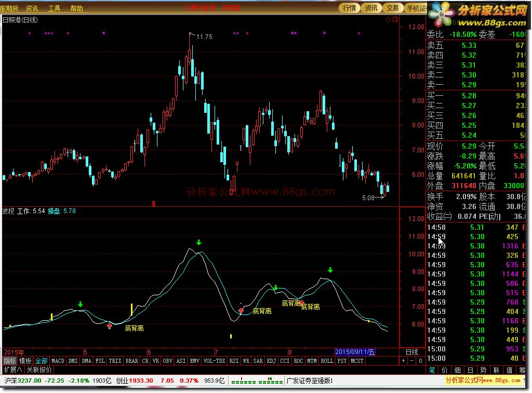This screenshot has width=532, height=393.
Task: Switch to the KDJ indicator
Action: (x=271, y=361)
